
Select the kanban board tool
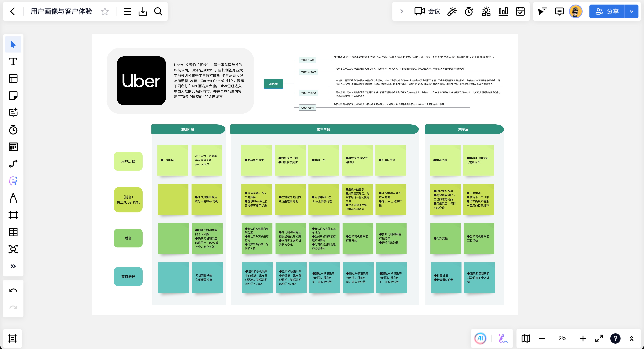coord(13,147)
